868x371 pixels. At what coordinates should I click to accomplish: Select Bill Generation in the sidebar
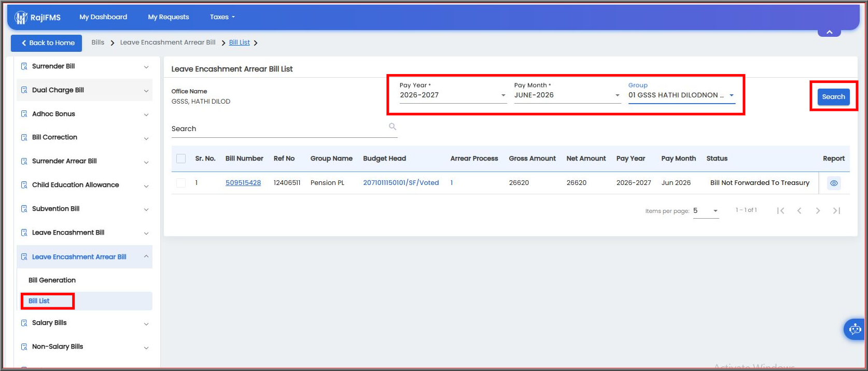52,280
